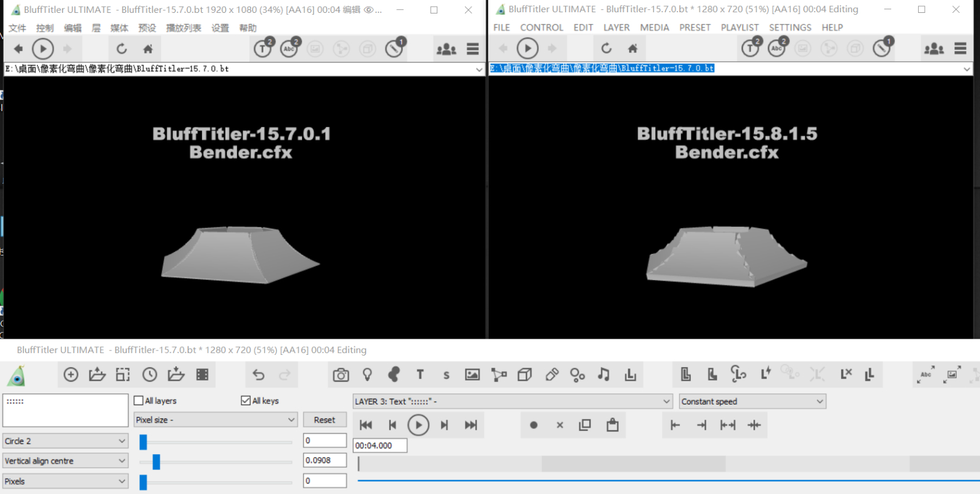Screen dimensions: 980x494
Task: Add a text layer with the T icon
Action: (420, 374)
